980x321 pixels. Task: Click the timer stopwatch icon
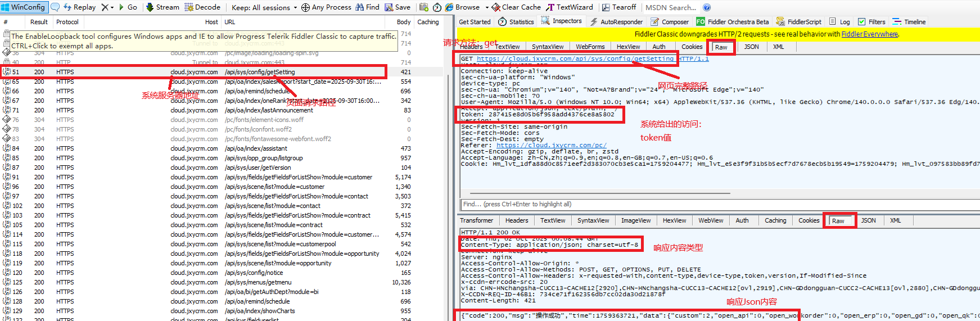[x=437, y=7]
